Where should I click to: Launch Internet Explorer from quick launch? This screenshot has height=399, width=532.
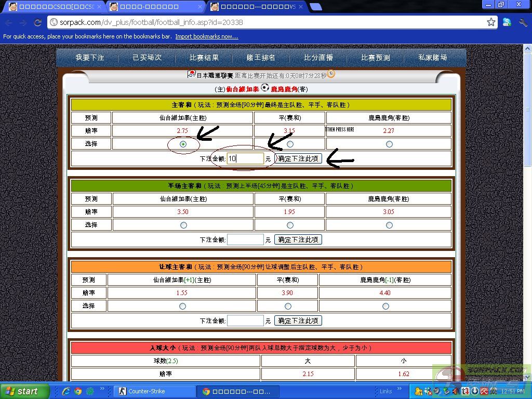(66, 391)
